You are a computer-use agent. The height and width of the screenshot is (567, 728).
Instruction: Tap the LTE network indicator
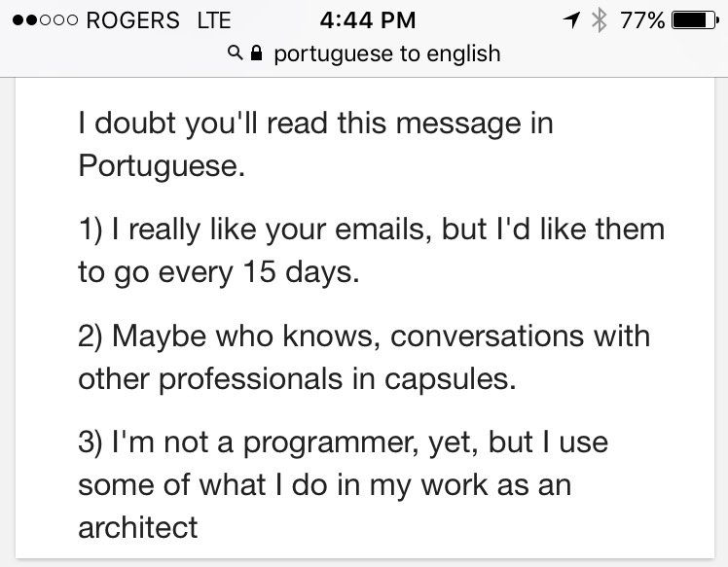214,20
